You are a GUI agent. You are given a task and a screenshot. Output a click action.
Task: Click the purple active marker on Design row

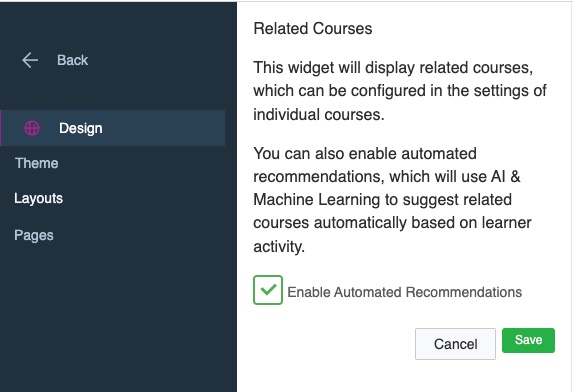pyautogui.click(x=1, y=128)
